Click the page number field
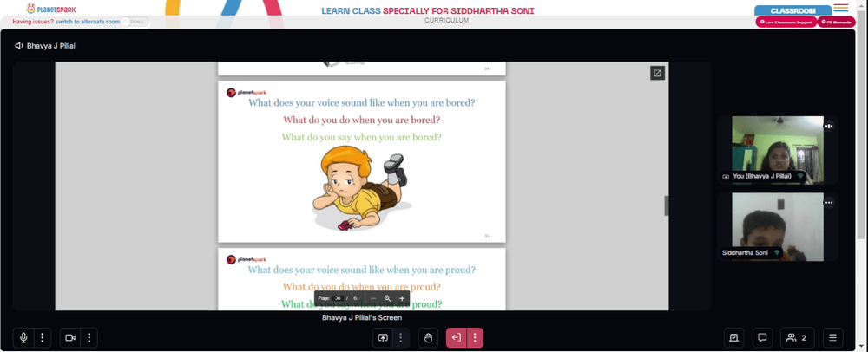 point(337,298)
